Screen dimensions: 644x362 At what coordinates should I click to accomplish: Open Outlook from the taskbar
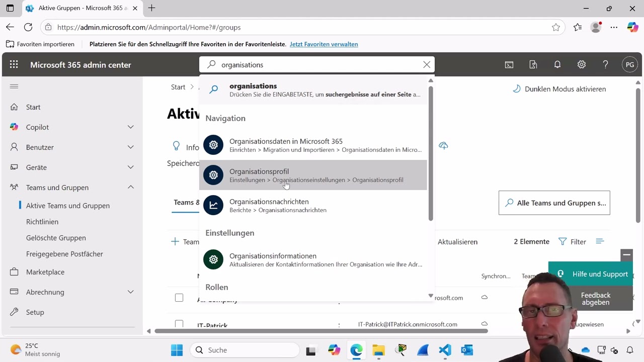467,350
